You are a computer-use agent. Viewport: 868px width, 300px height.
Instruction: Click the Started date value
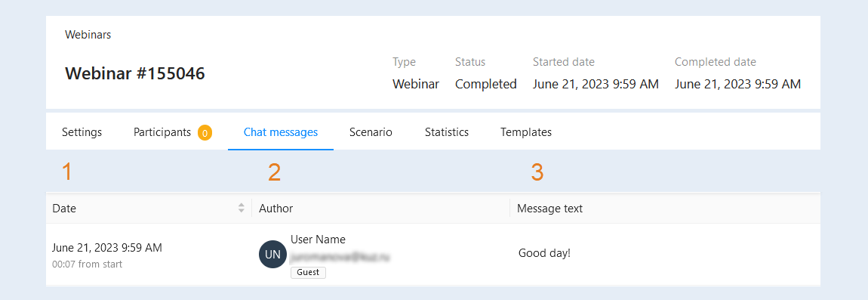596,85
